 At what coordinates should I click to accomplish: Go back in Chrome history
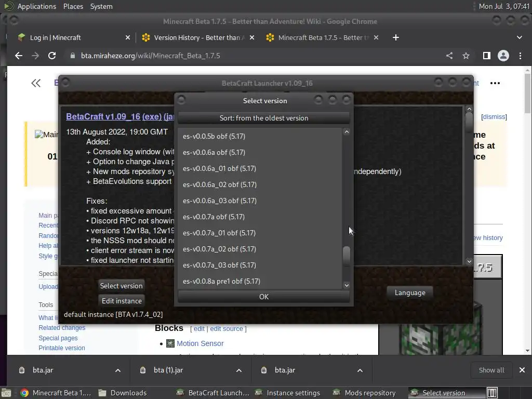click(19, 56)
